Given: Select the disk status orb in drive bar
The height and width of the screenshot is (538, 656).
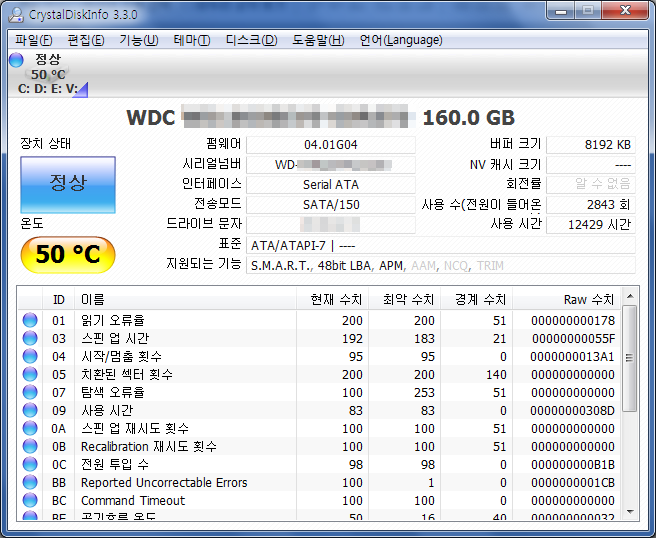Looking at the screenshot, I should coord(16,60).
